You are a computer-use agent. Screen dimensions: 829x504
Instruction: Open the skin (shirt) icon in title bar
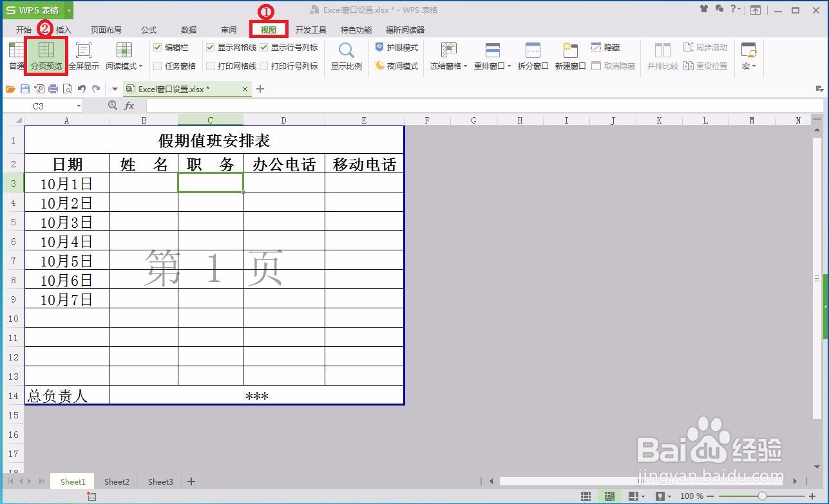(x=703, y=9)
